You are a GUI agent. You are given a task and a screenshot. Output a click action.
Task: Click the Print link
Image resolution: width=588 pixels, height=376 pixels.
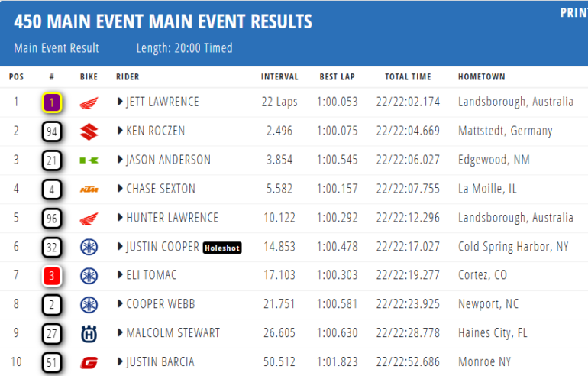pyautogui.click(x=573, y=12)
